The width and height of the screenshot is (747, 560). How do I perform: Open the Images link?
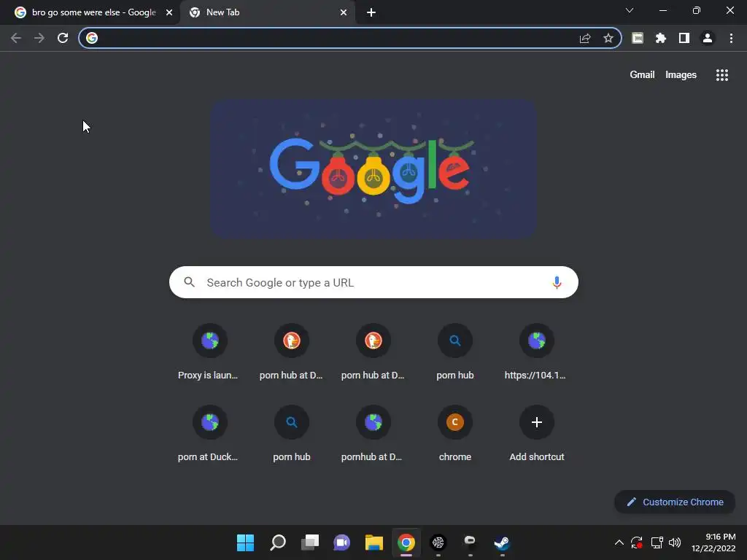[681, 75]
